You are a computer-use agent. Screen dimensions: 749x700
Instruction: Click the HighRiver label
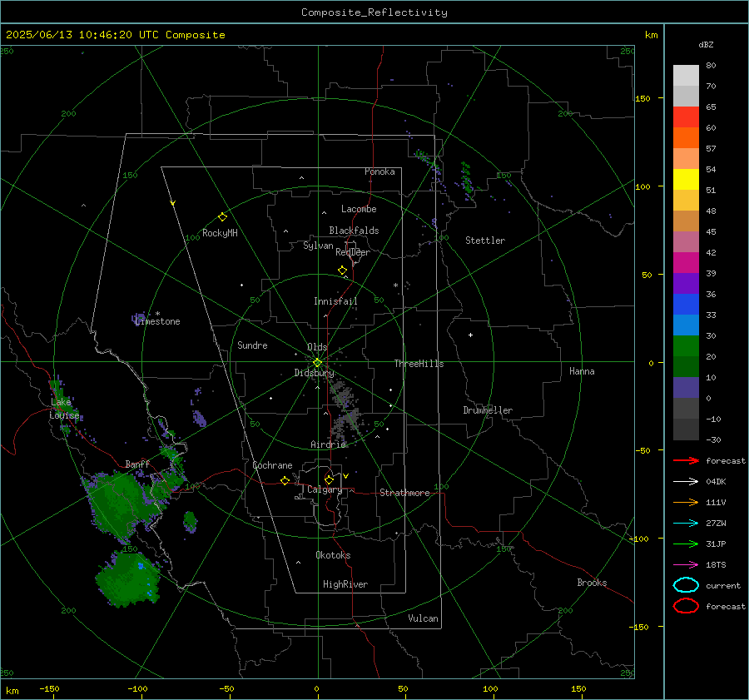[345, 584]
